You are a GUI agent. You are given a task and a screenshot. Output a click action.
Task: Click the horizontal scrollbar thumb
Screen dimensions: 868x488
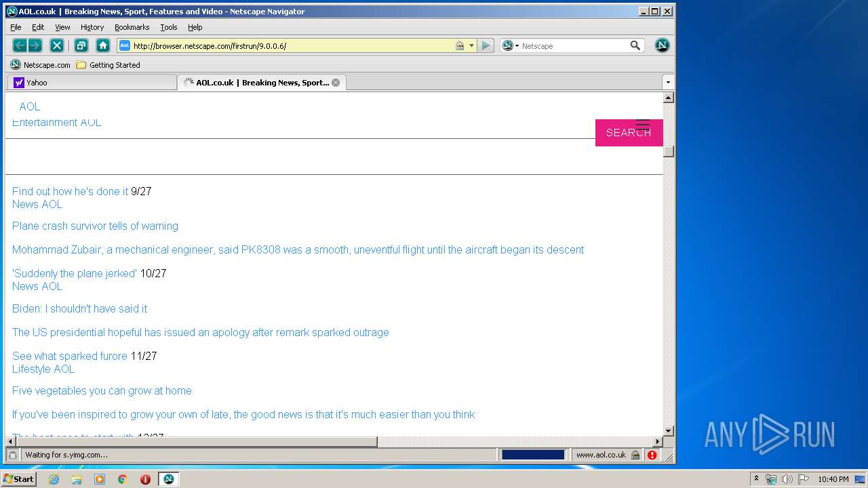pos(196,442)
